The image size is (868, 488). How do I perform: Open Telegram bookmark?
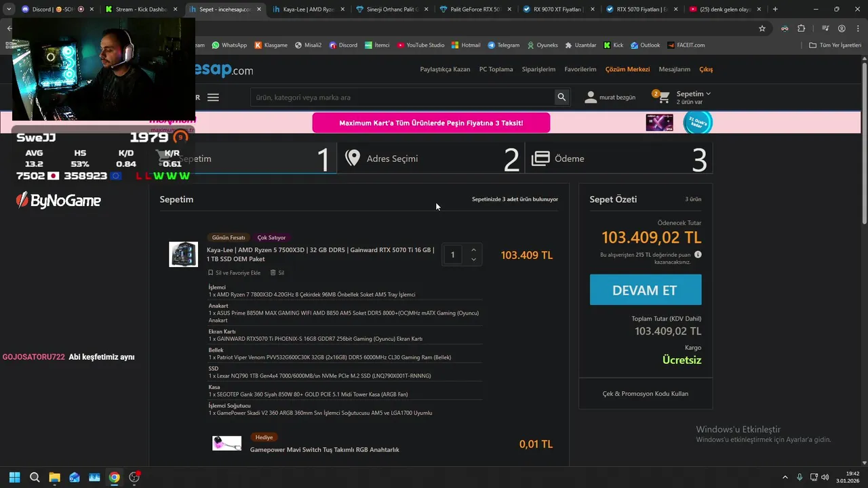coord(503,45)
